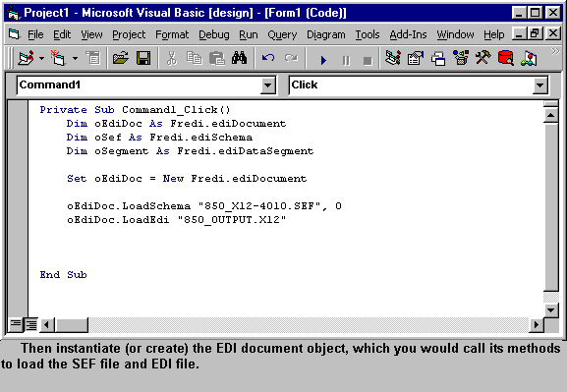Open the Diagram menu
The height and width of the screenshot is (392, 567).
[x=326, y=34]
